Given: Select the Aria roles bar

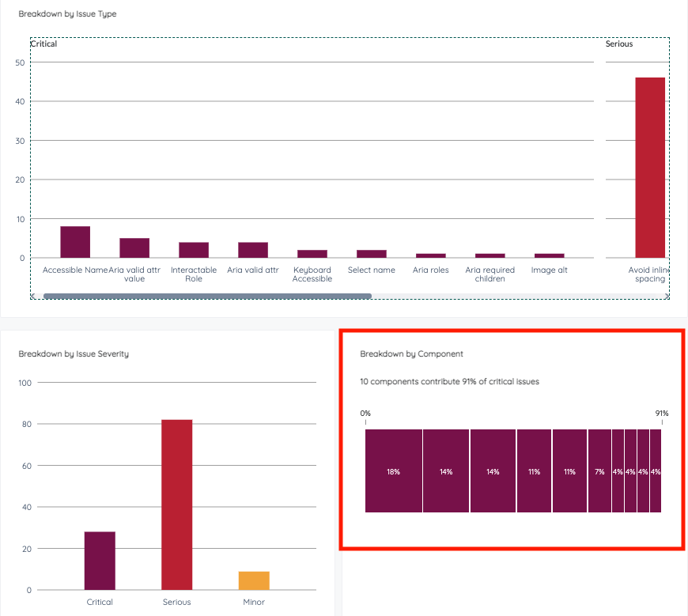Looking at the screenshot, I should click(x=430, y=255).
